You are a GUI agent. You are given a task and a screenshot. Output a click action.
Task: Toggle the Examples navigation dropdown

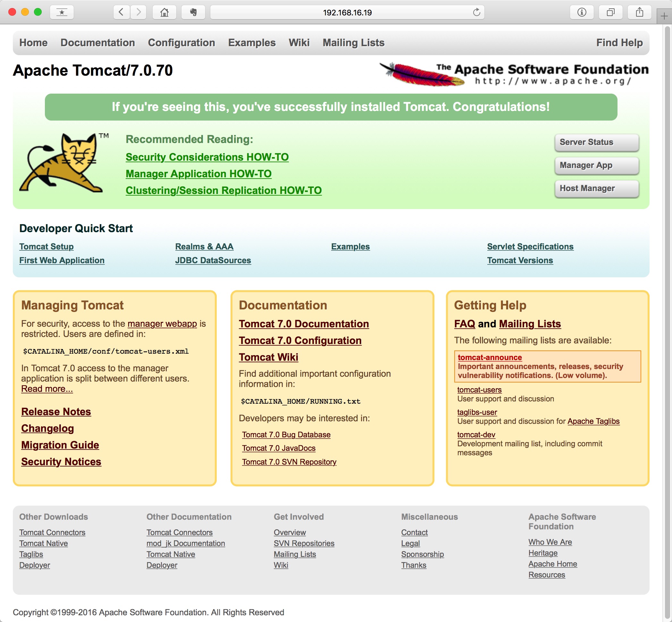point(252,42)
